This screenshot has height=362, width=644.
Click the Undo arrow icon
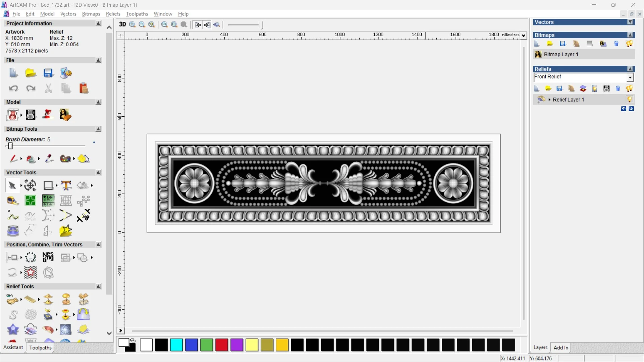tap(13, 88)
